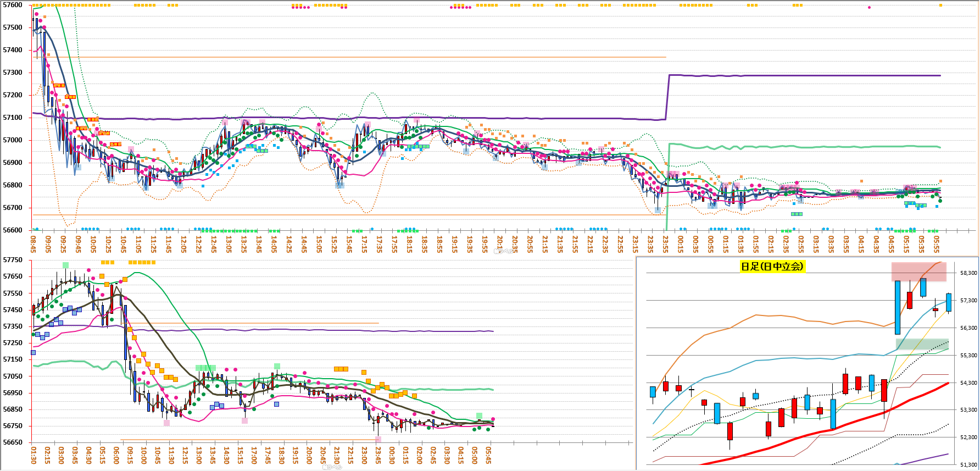Click the 08:45 time label on top chart

click(x=34, y=243)
